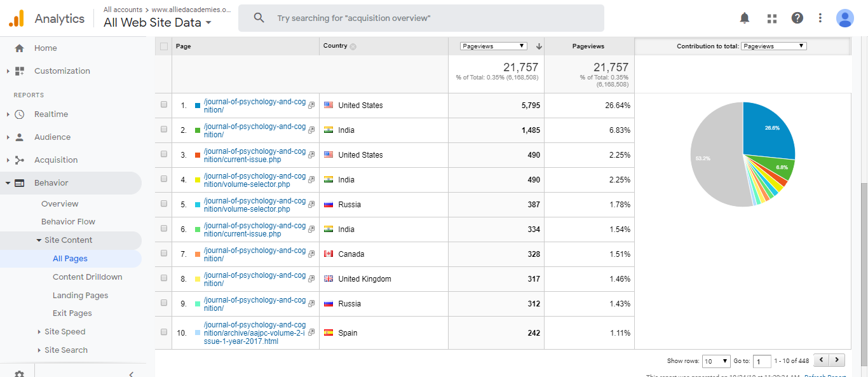868x377 pixels.
Task: Open the Show rows dropdown
Action: coord(717,361)
